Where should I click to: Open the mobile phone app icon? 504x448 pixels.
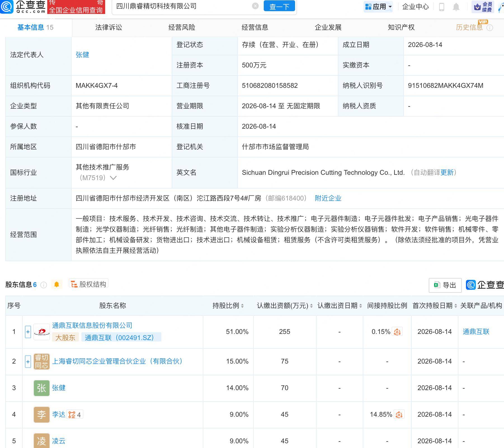(442, 7)
